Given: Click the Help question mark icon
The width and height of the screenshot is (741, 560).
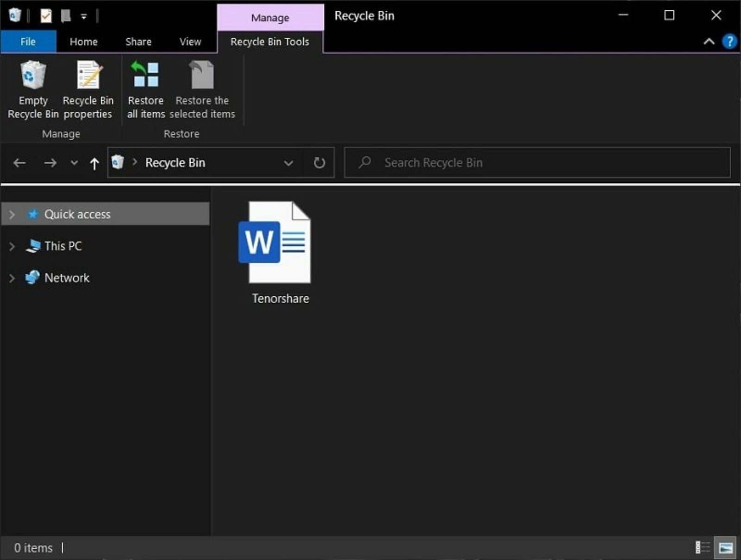Looking at the screenshot, I should 729,41.
